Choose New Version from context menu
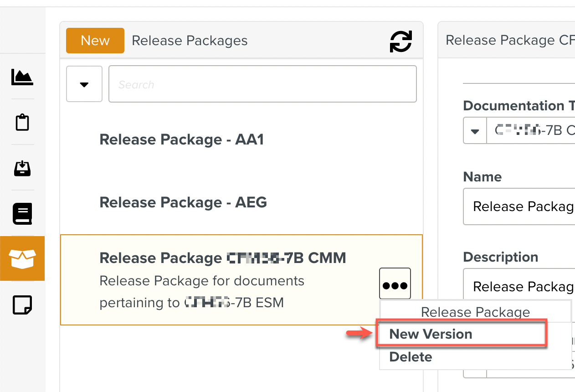The height and width of the screenshot is (392, 575). tap(431, 334)
